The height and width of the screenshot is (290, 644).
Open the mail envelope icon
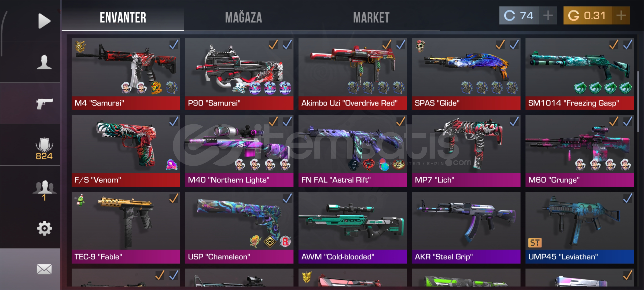pyautogui.click(x=44, y=269)
